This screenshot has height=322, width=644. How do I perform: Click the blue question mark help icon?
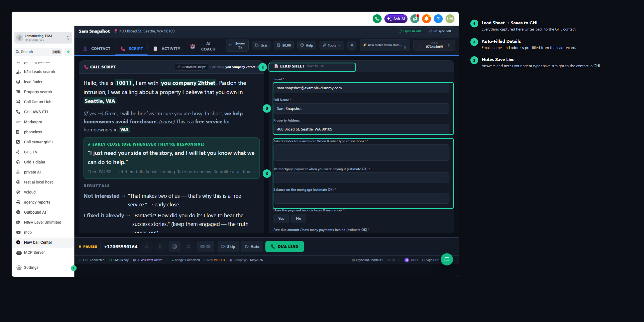[438, 19]
